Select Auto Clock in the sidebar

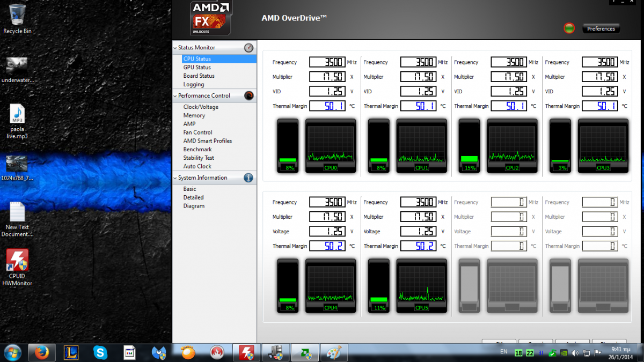(x=197, y=167)
